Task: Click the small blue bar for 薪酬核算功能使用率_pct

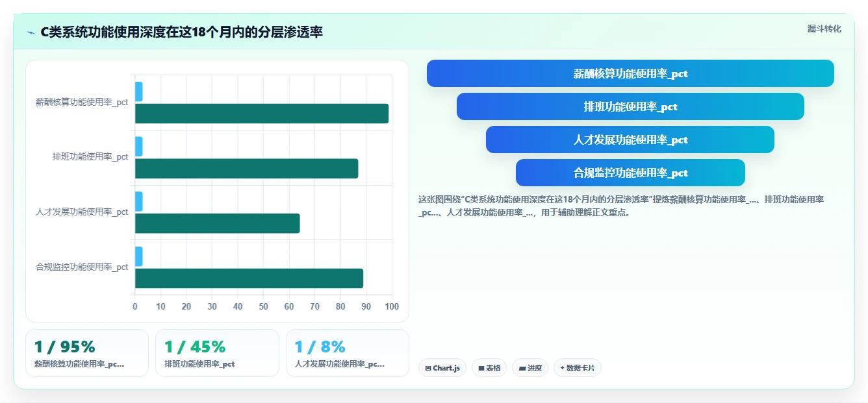Action: point(138,92)
